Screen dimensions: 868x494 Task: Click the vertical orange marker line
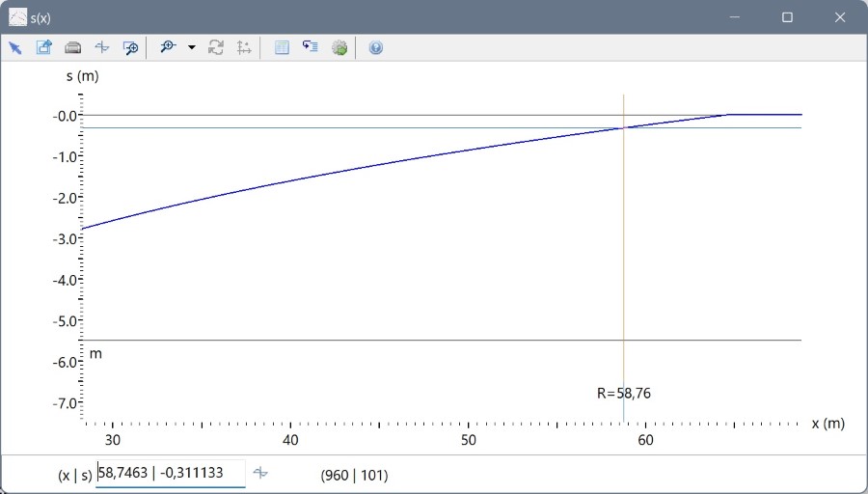coord(623,241)
